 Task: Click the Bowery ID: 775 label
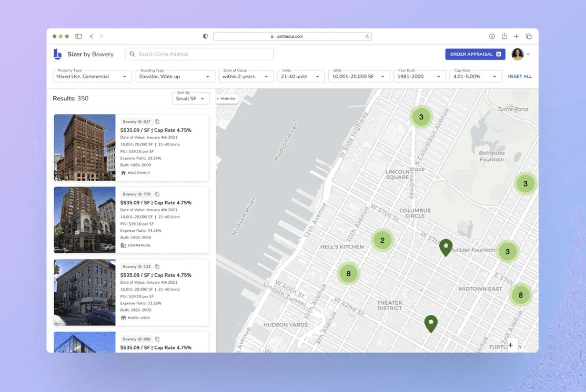136,194
